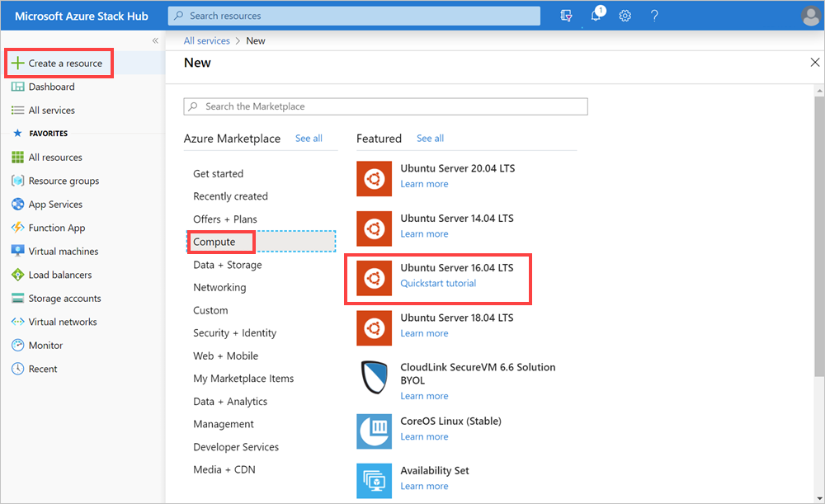Click the Availability Set icon
Image resolution: width=825 pixels, height=504 pixels.
point(374,480)
